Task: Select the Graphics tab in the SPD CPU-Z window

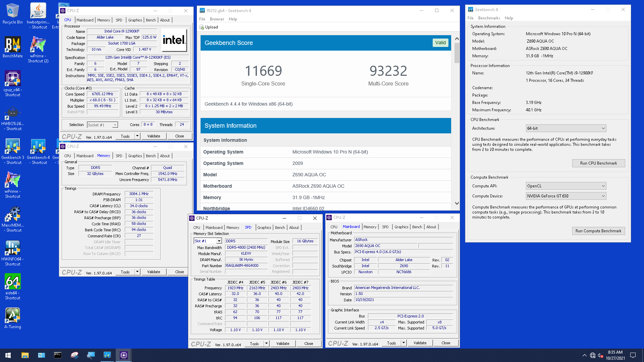Action: pos(264,228)
